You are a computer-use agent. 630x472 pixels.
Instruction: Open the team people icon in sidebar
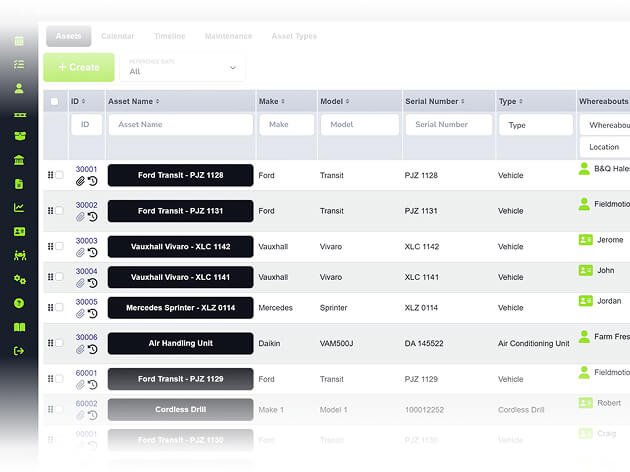(20, 255)
